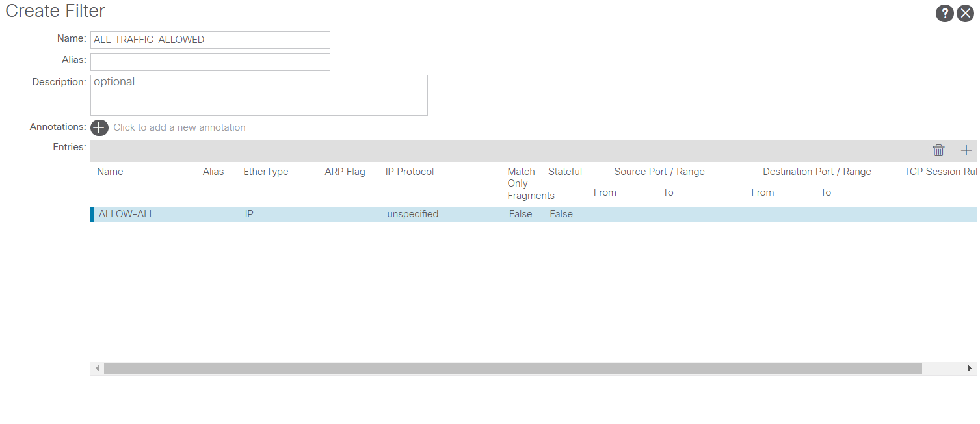Screen dimensions: 980x424
Task: Click Destination Port From subheader
Action: pos(763,192)
